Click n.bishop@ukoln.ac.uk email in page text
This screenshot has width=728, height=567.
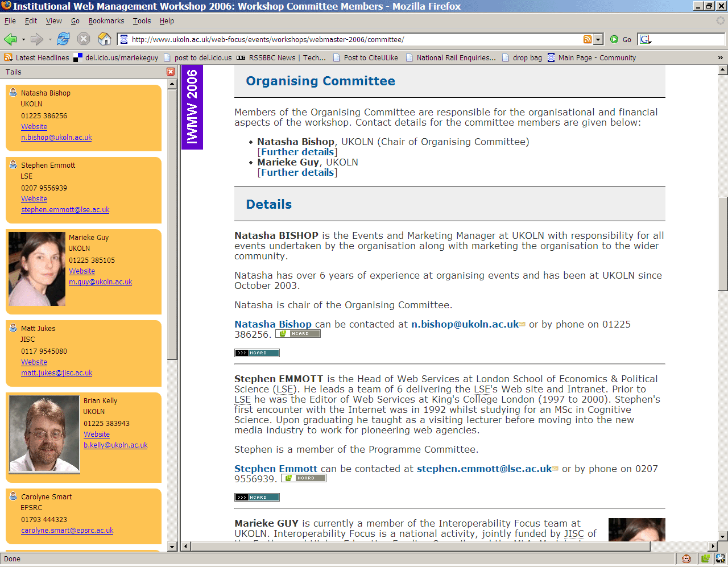465,324
